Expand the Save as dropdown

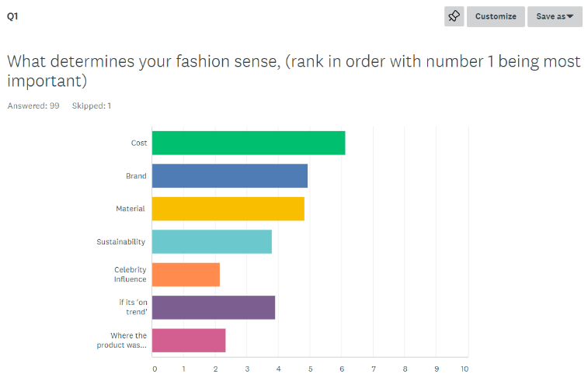tap(555, 16)
